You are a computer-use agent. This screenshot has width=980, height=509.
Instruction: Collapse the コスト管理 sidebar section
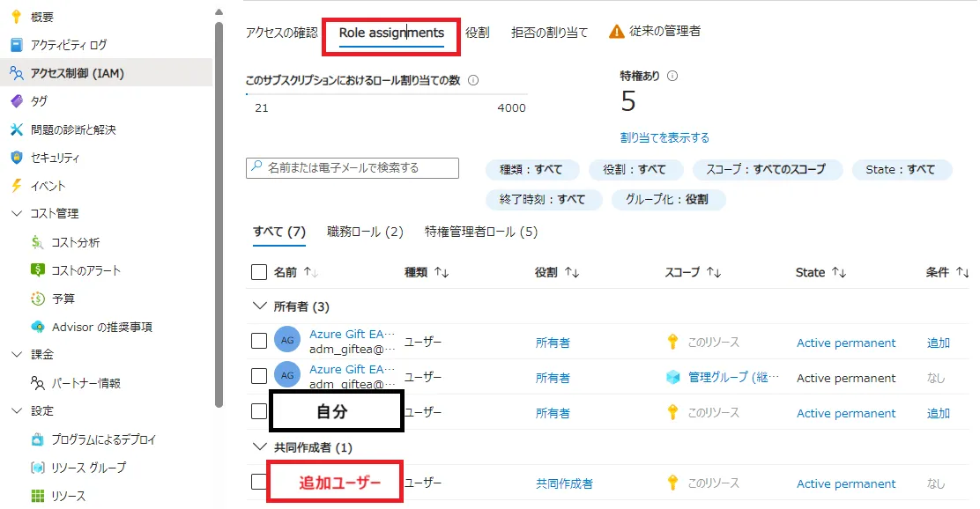coord(16,214)
